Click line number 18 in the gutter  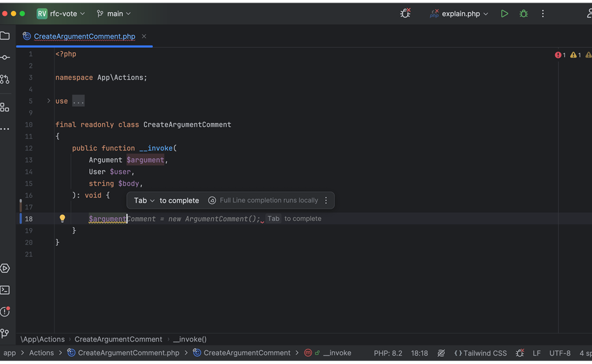[x=29, y=219]
